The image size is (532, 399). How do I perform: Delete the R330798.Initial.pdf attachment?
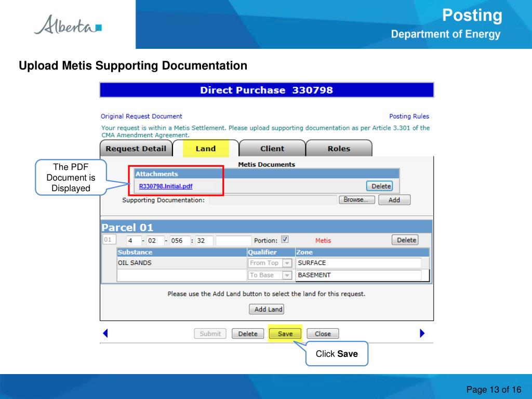(x=379, y=187)
